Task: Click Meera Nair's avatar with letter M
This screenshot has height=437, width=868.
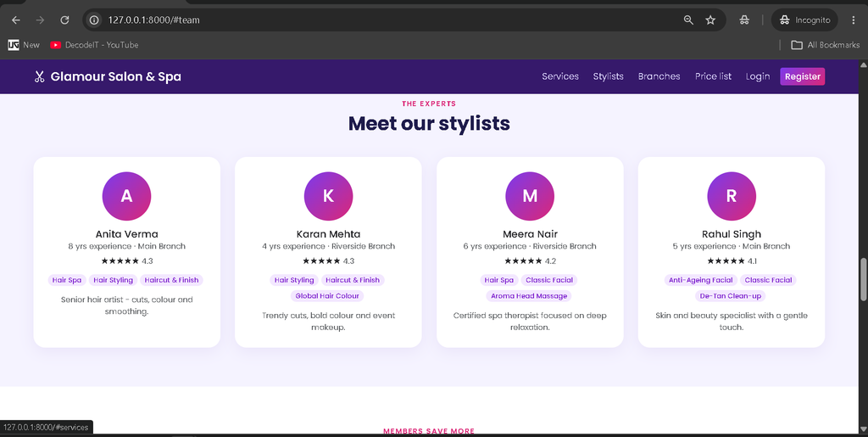Action: point(530,196)
